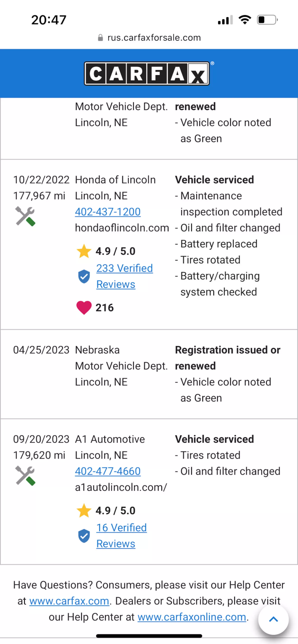
Task: Tap the verified shield badge for Honda reviews
Action: [84, 276]
